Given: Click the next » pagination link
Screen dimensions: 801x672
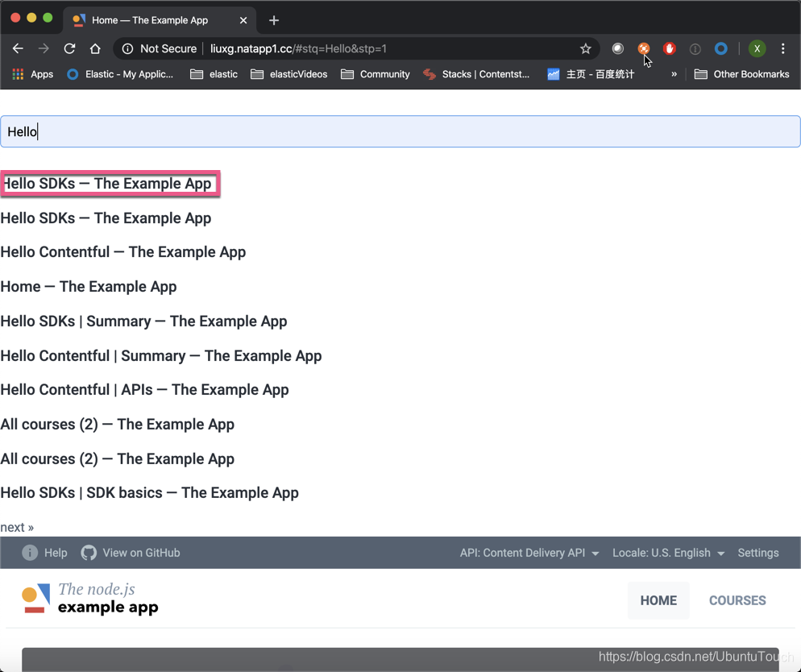Looking at the screenshot, I should point(17,526).
